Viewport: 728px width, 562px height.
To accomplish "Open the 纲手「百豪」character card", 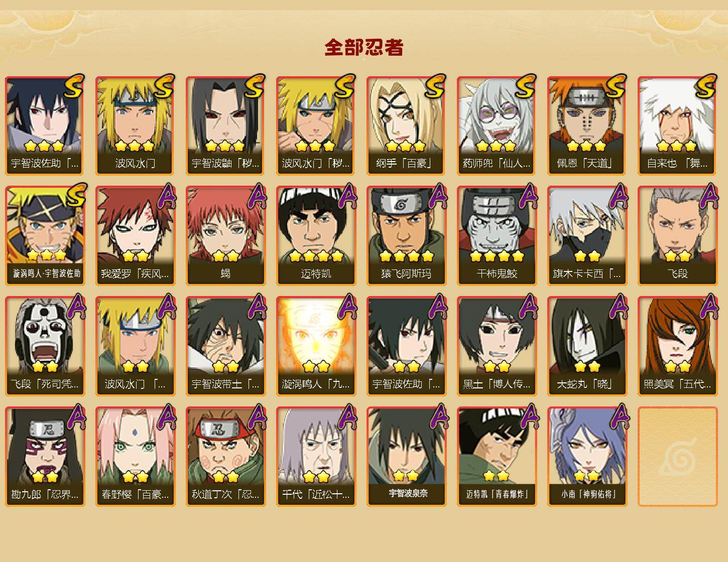I will pyautogui.click(x=406, y=125).
